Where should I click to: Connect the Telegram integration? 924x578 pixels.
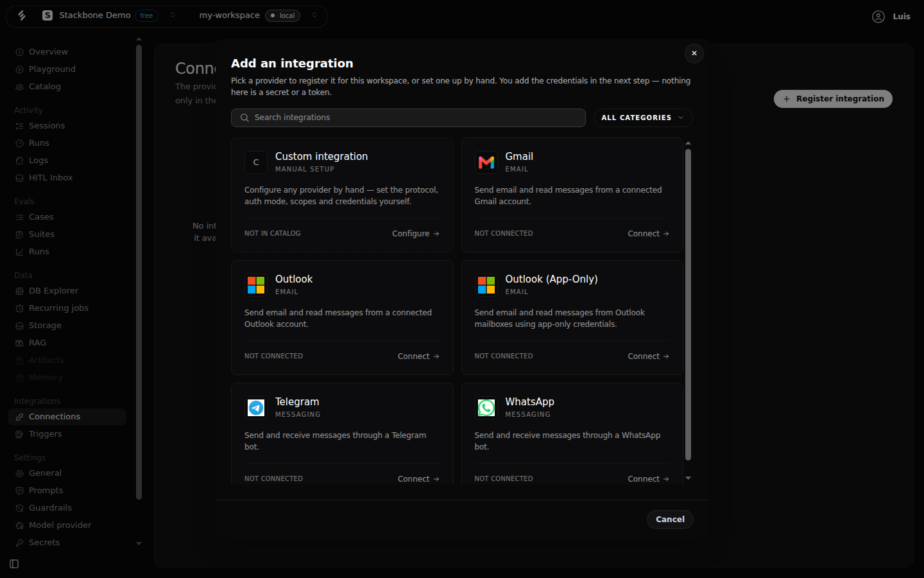(418, 479)
